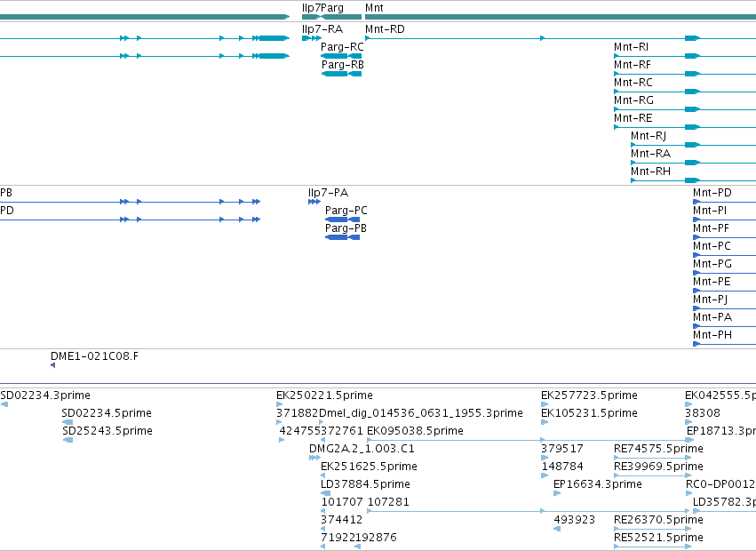
Task: Select the EK105231.5prime label
Action: click(589, 413)
